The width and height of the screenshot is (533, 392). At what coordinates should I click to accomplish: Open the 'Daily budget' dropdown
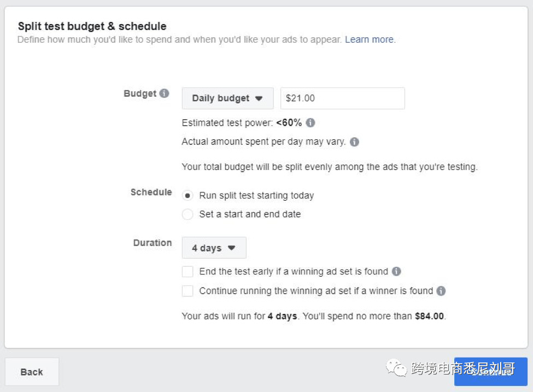coord(227,98)
